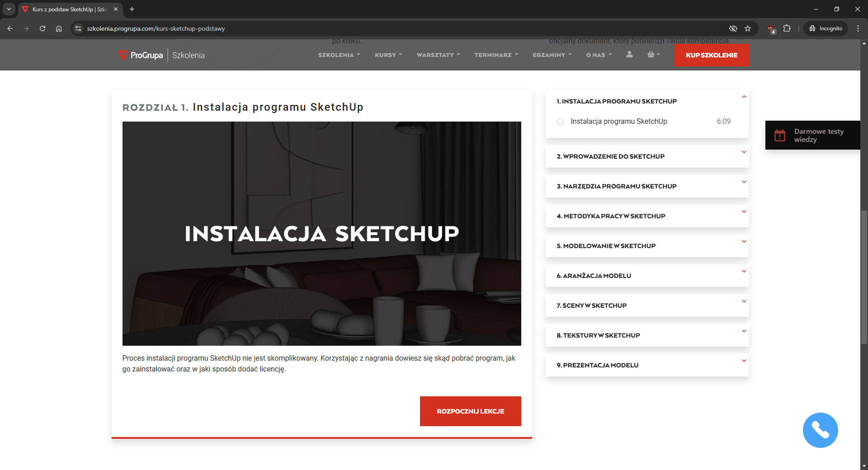Expand chapter 6 Aranżacja modelu

click(x=647, y=276)
